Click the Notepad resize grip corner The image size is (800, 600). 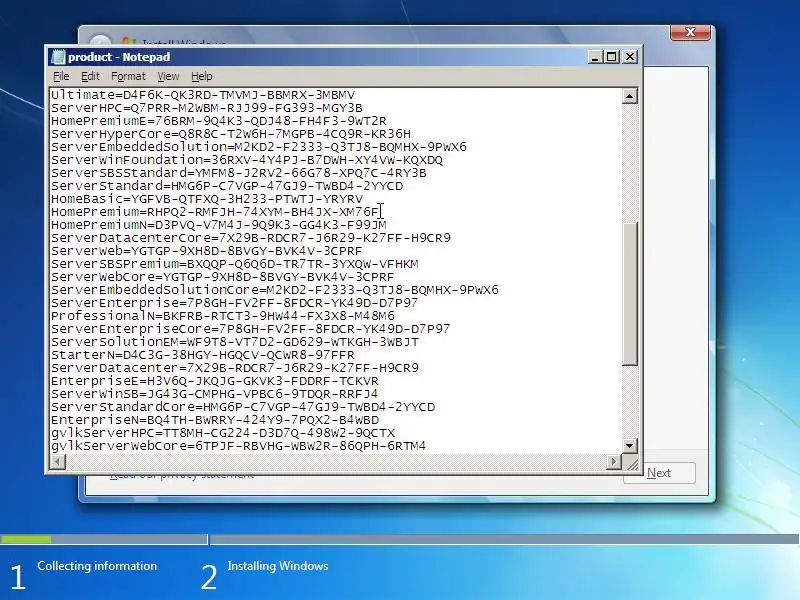(x=631, y=463)
